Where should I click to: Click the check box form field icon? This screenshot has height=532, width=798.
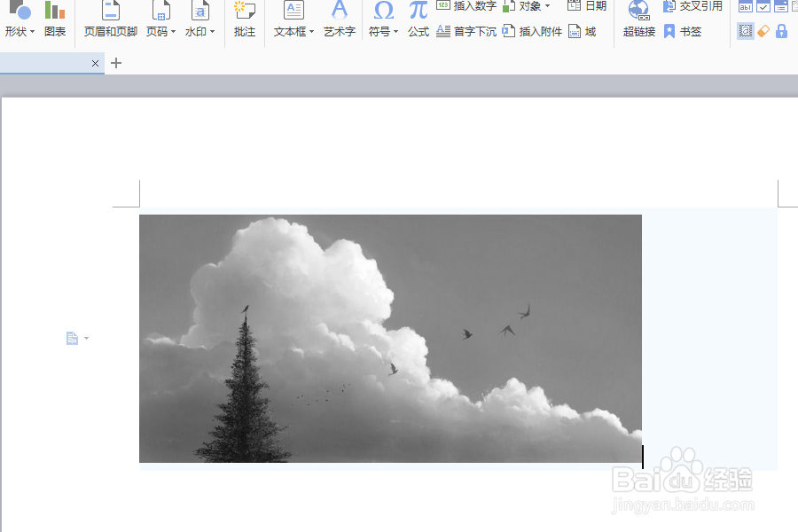pyautogui.click(x=763, y=6)
